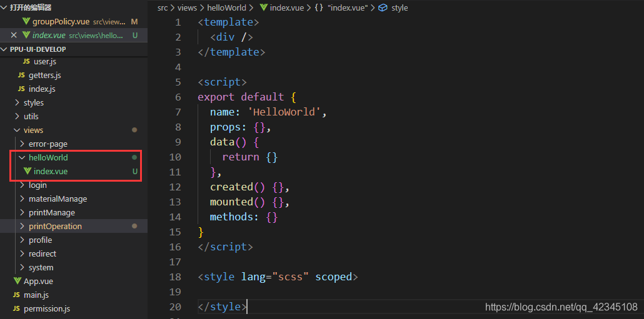Click 'methods' key on line 14
The height and width of the screenshot is (319, 644).
[x=231, y=217]
